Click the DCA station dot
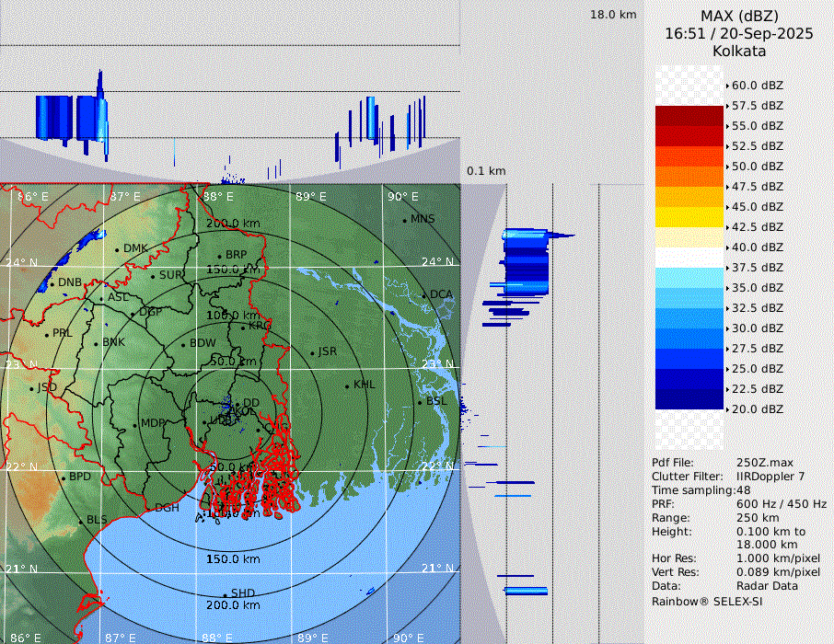 (424, 295)
